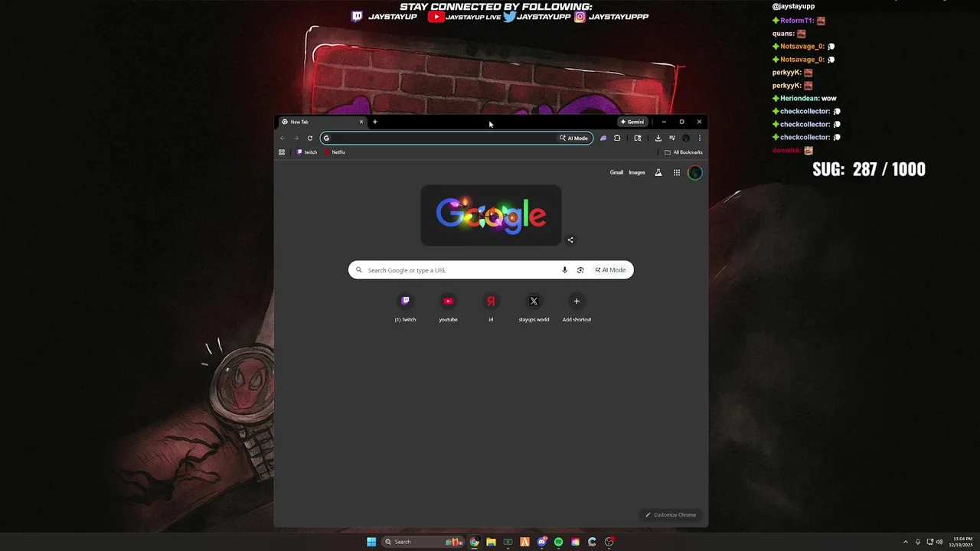Screen dimensions: 980x551
Task: Open the clock showing 11:04 PM
Action: pos(961,542)
